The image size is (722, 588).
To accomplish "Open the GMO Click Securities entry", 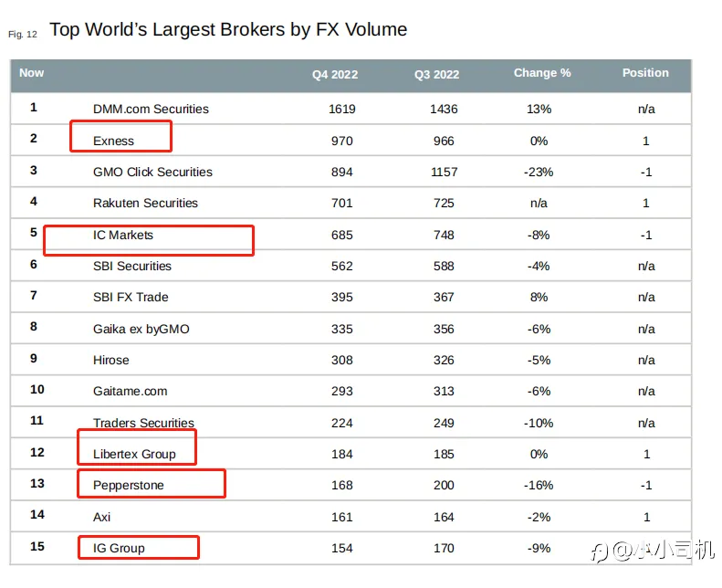I will [152, 172].
